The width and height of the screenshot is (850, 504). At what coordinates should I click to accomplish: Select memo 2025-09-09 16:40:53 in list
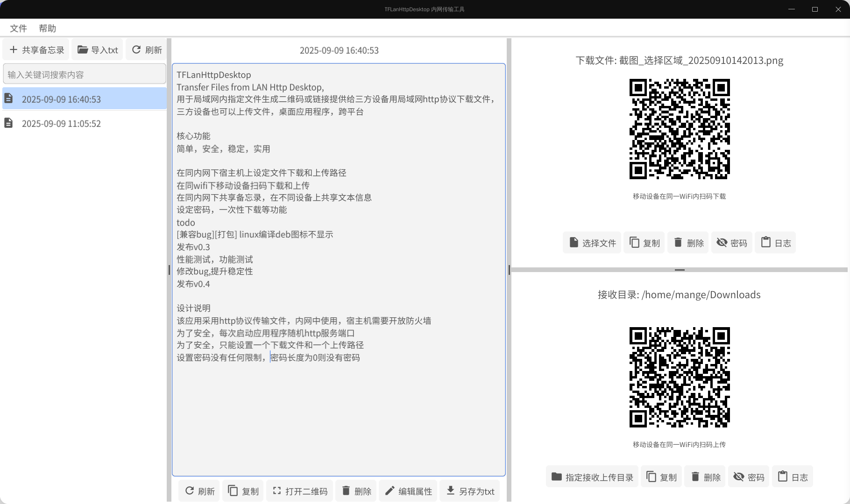coord(85,99)
